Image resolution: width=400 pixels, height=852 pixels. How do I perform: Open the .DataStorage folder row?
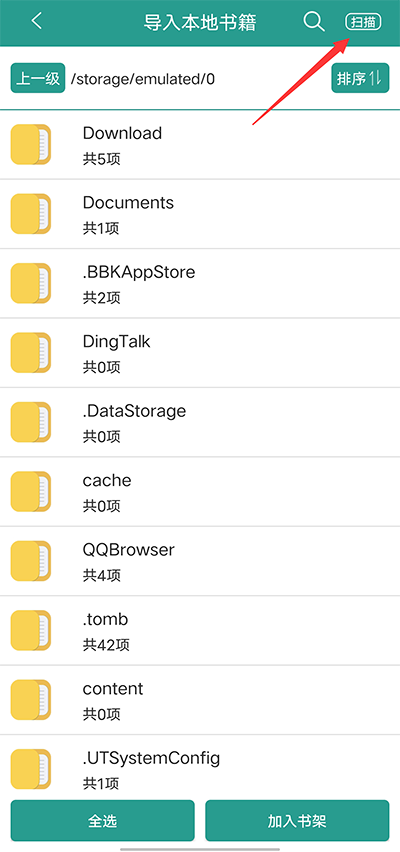click(200, 422)
